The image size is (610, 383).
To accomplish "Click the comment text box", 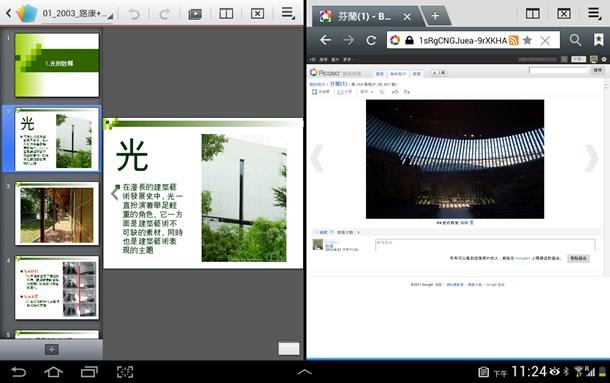I will point(485,245).
